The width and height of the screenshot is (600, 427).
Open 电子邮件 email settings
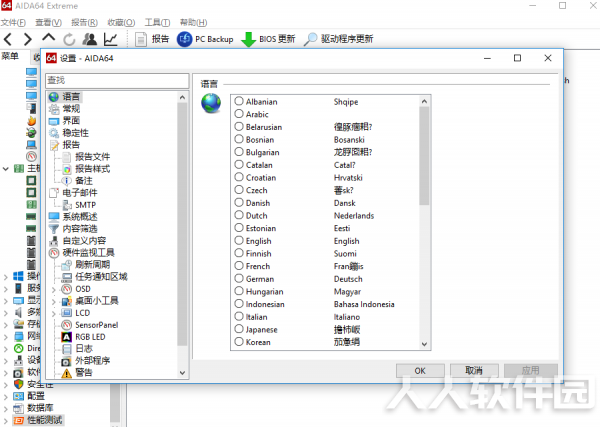[73, 192]
